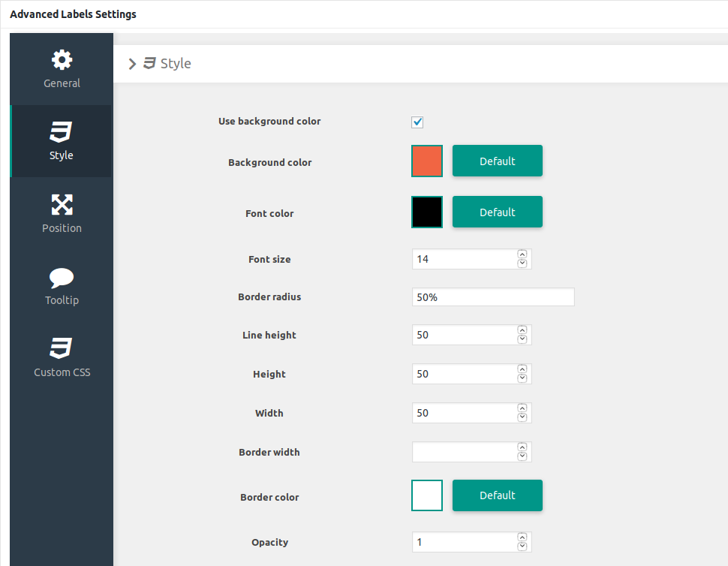Open the orange Background color swatch
The image size is (728, 566).
click(427, 161)
